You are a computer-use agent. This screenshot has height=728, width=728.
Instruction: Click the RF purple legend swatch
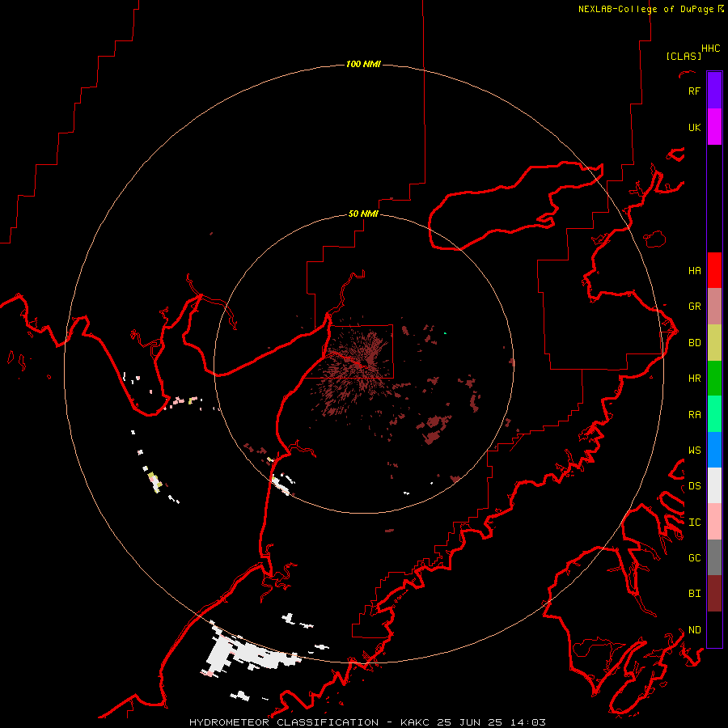coord(714,91)
